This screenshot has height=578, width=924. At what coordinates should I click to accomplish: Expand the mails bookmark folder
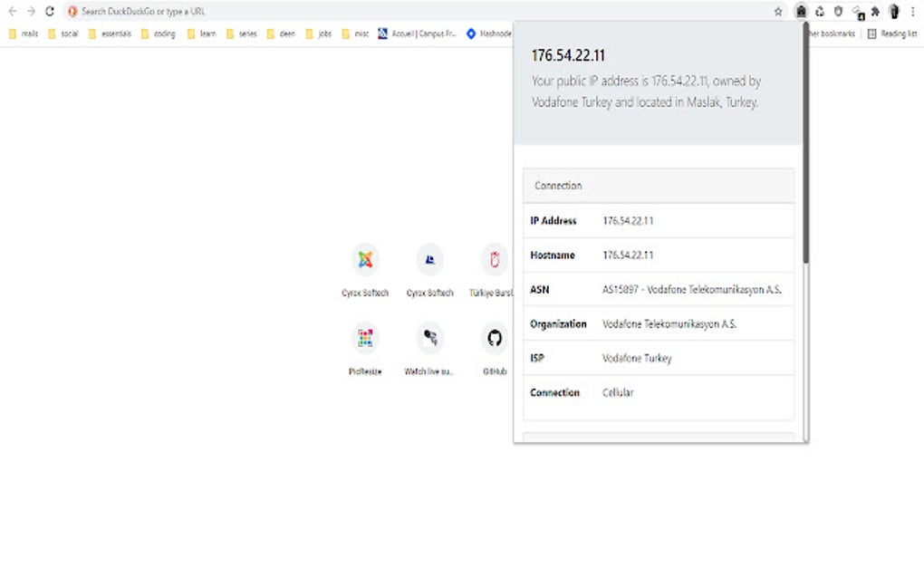click(x=24, y=34)
